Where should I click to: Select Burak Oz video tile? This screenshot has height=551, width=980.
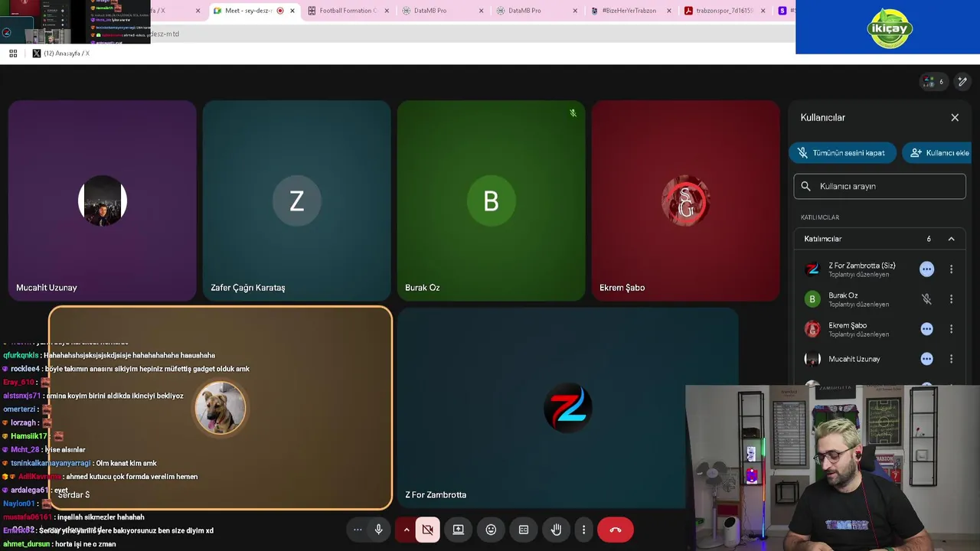point(491,201)
